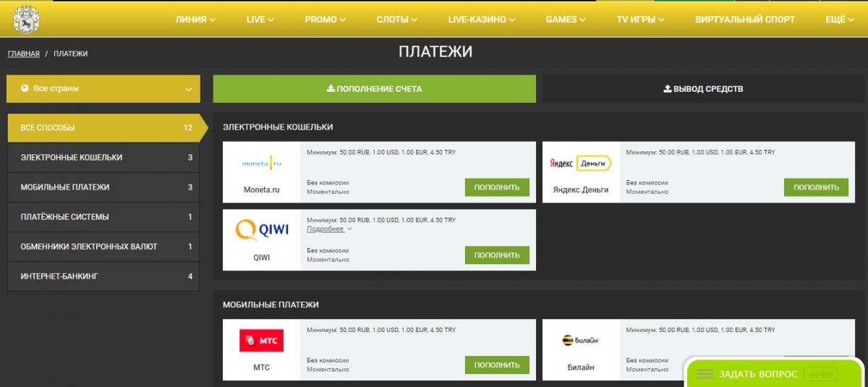868x387 pixels.
Task: Switch to ПОПОЛНЕНИЕ СЧЕТА tab
Action: [x=374, y=89]
